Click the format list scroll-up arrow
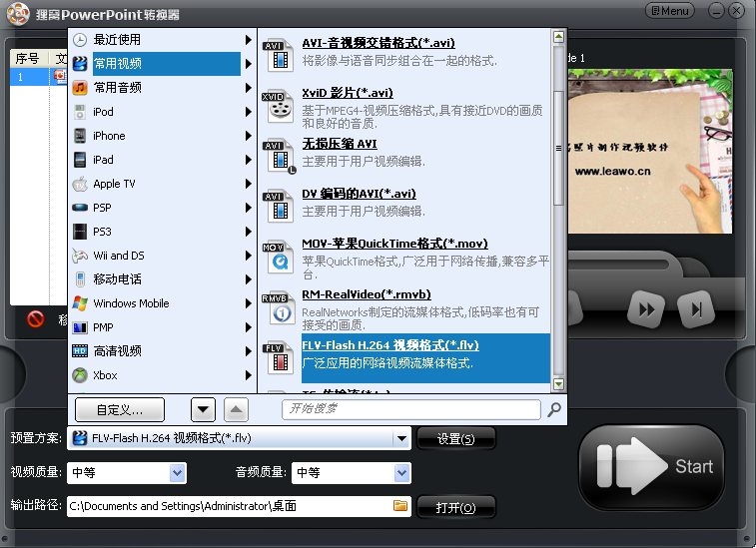 (x=558, y=37)
